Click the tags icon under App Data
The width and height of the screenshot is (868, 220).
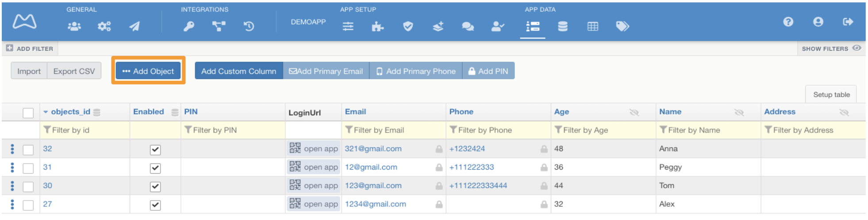622,27
